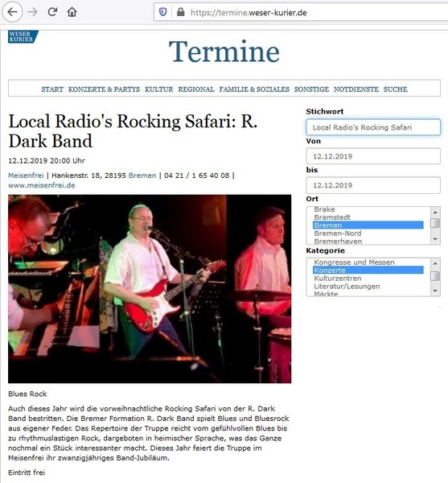448x483 pixels.
Task: Open tracking protection shield icon
Action: (162, 12)
